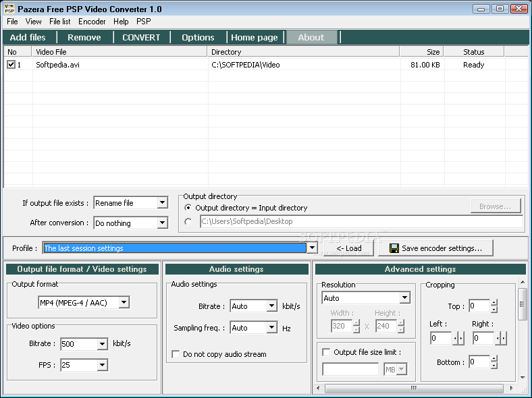
Task: Decrease the cropping Bottom value
Action: (x=494, y=366)
